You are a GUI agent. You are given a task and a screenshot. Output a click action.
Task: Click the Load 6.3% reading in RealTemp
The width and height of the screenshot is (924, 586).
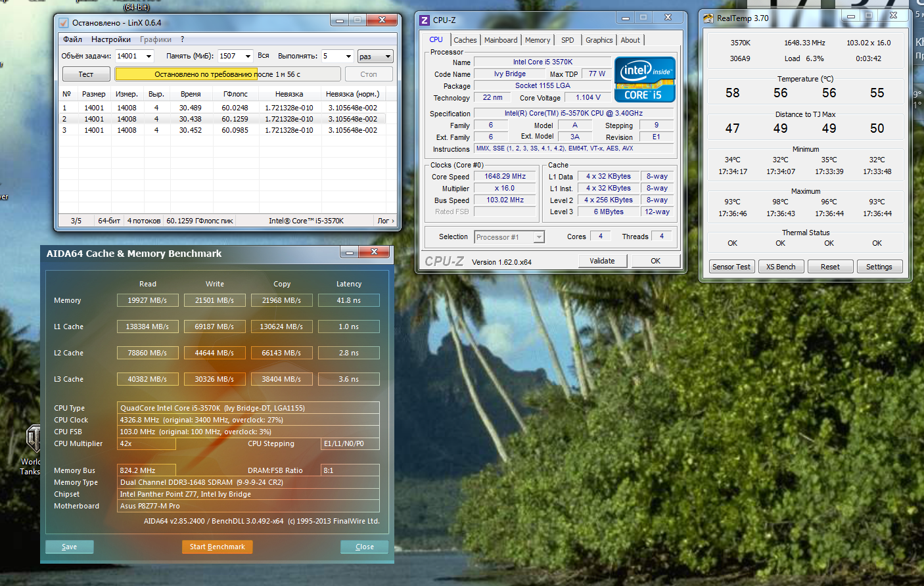tap(804, 58)
